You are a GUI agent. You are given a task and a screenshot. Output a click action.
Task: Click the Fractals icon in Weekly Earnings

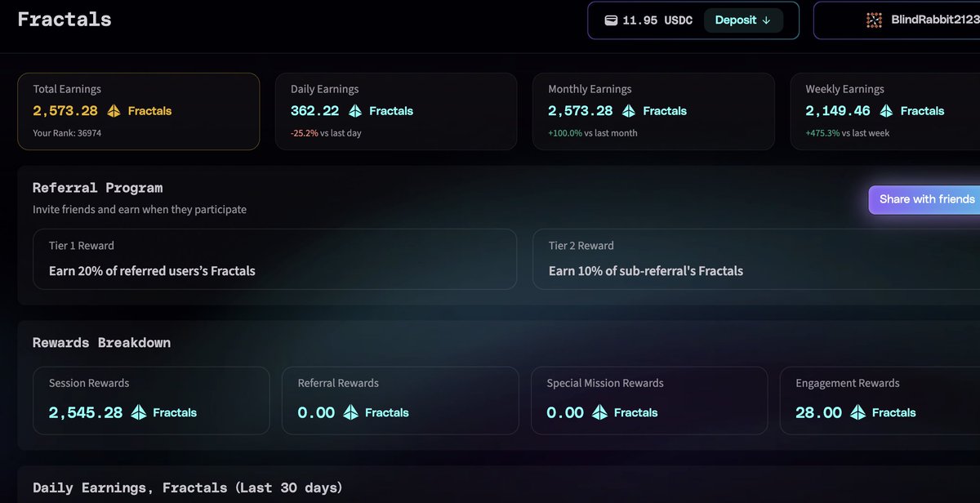coord(886,111)
